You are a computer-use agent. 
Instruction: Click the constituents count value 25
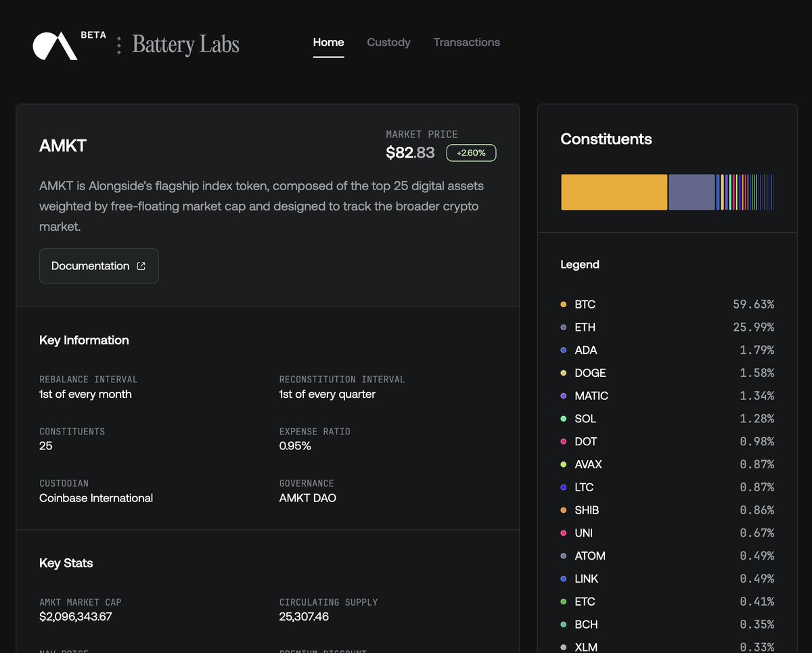pyautogui.click(x=46, y=446)
